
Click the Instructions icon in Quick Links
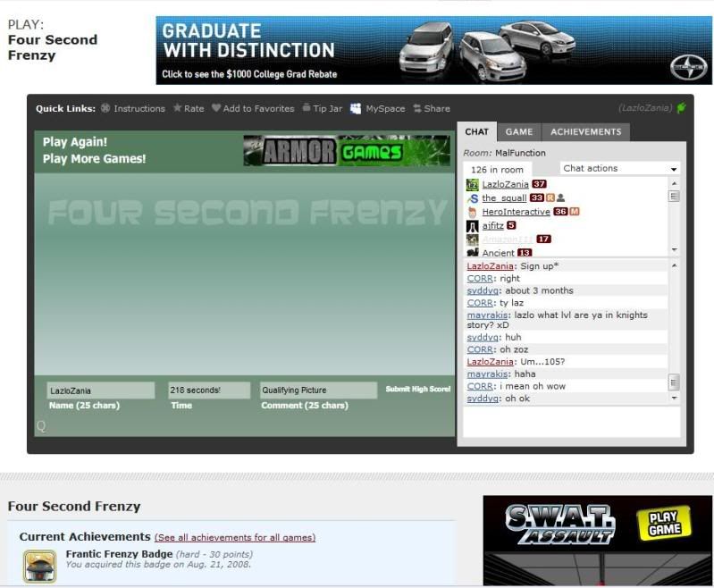point(105,108)
